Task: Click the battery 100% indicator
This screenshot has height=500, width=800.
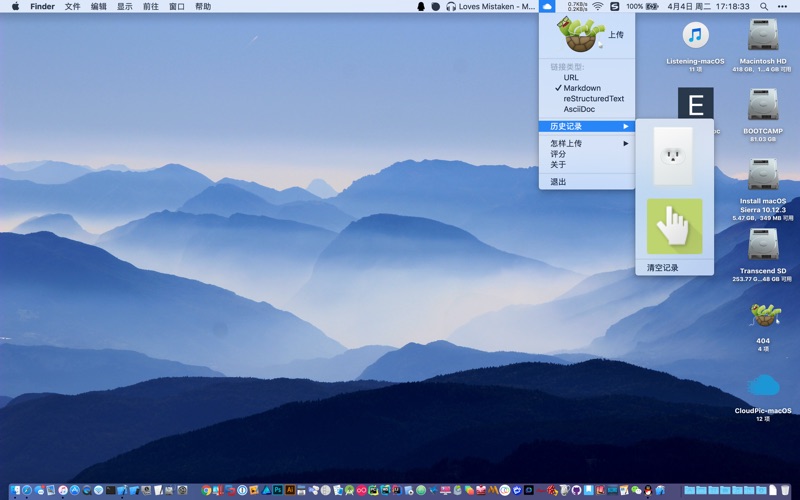Action: coord(642,6)
